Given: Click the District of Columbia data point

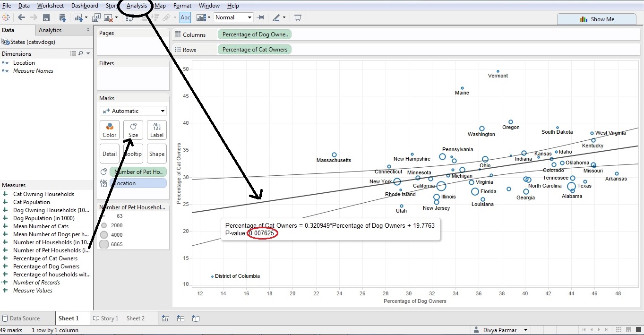Looking at the screenshot, I should coord(213,276).
